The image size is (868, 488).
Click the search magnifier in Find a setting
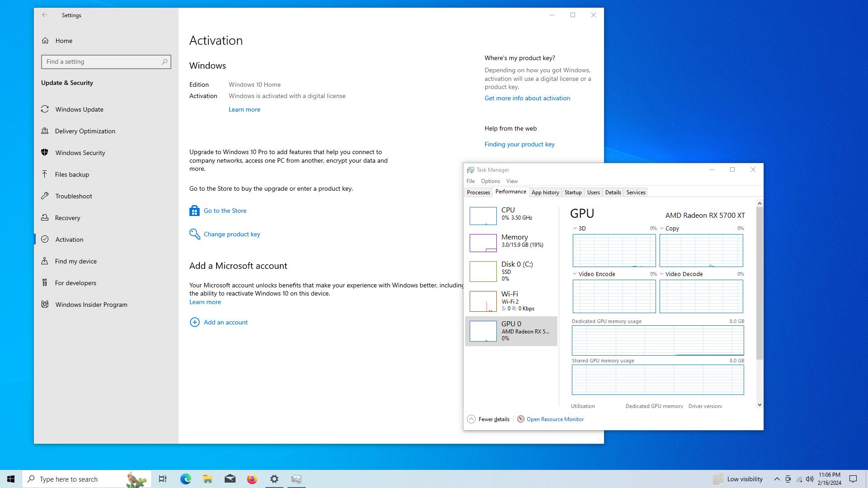tap(165, 61)
